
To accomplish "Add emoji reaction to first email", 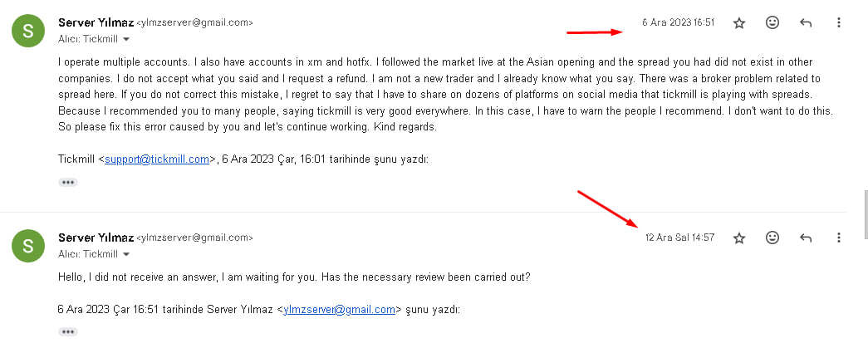I will coord(772,23).
